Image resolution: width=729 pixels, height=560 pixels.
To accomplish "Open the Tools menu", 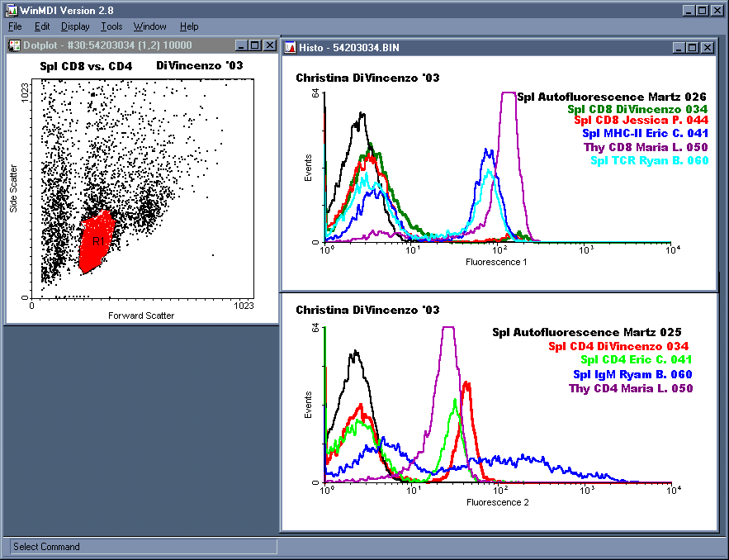I will pyautogui.click(x=111, y=26).
